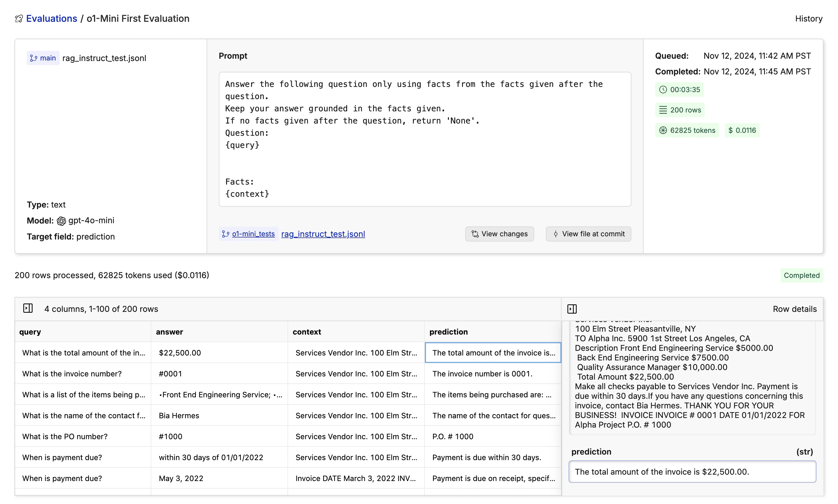Click the main branch badge
Screen dimensions: 838x504
(x=43, y=58)
